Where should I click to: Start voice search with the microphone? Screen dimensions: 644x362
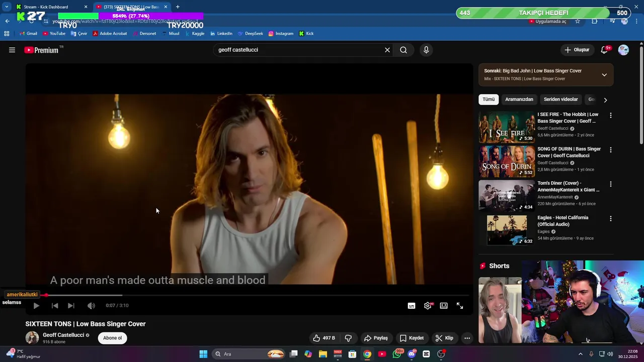coord(426,50)
